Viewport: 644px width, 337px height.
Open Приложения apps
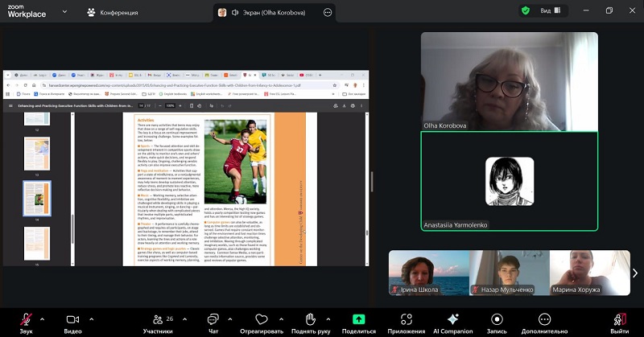click(x=406, y=320)
